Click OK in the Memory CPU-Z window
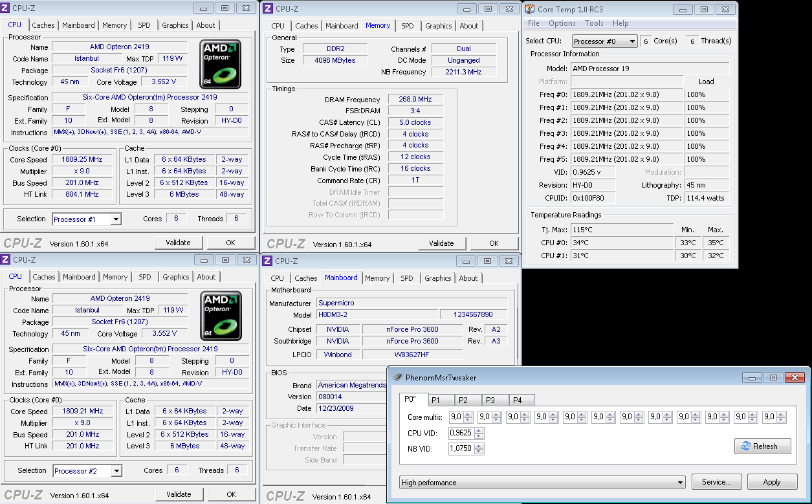Image resolution: width=812 pixels, height=504 pixels. (x=494, y=243)
